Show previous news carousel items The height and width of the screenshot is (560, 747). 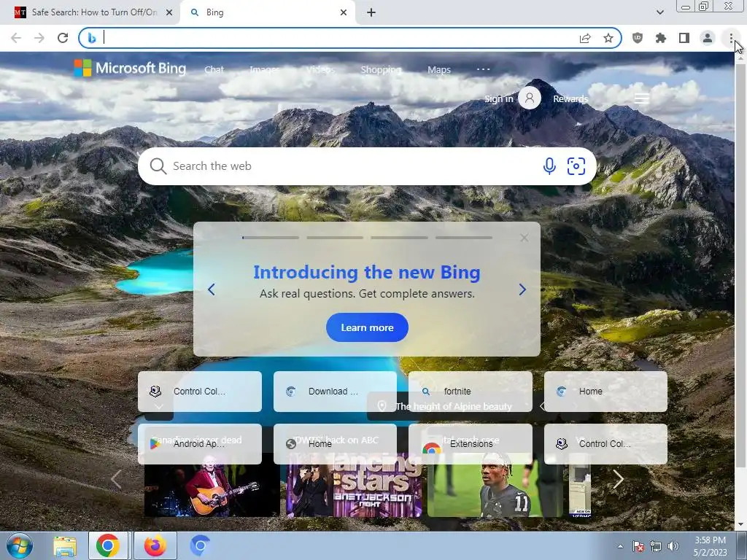116,479
